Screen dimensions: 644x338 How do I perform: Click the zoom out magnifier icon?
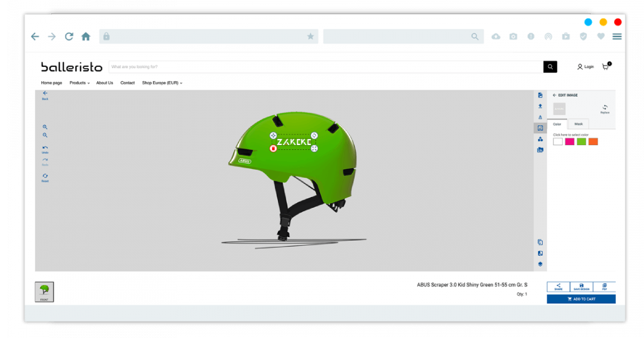(45, 136)
